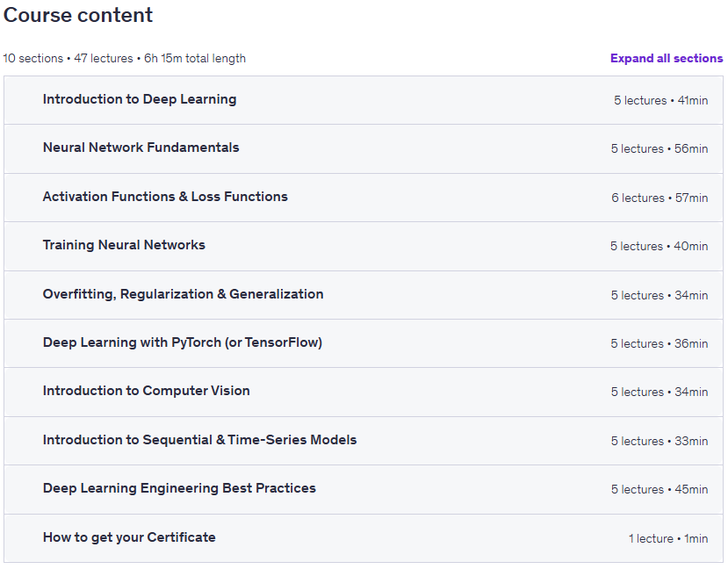The image size is (728, 569).
Task: Expand Overfitting, Regularization & Generalization section
Action: coord(364,295)
